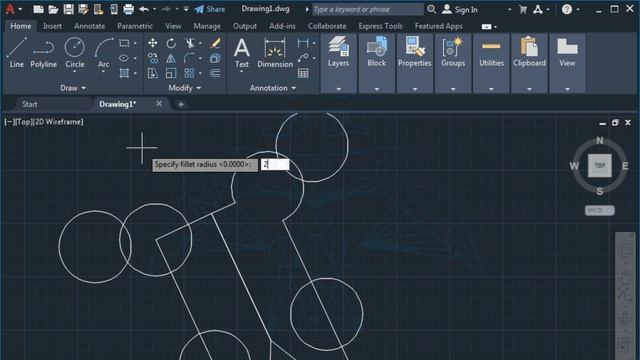
Task: Click the Linear dimension icon
Action: [x=303, y=43]
